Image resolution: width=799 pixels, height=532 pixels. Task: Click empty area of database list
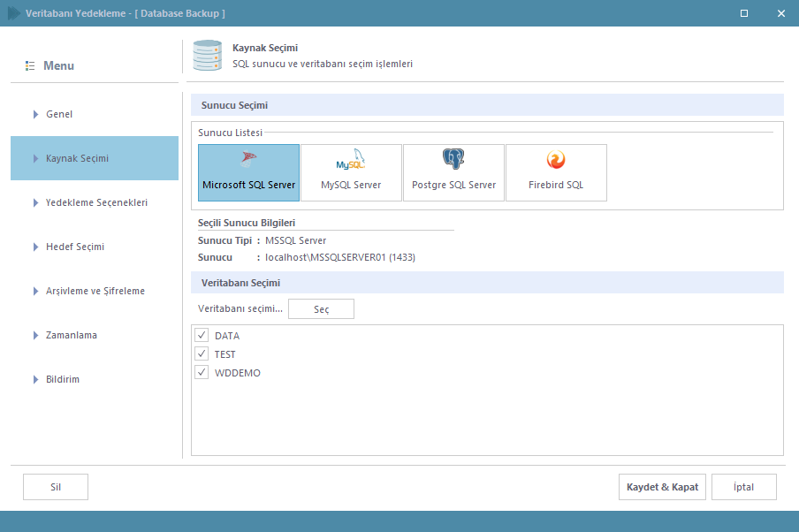tap(486, 415)
